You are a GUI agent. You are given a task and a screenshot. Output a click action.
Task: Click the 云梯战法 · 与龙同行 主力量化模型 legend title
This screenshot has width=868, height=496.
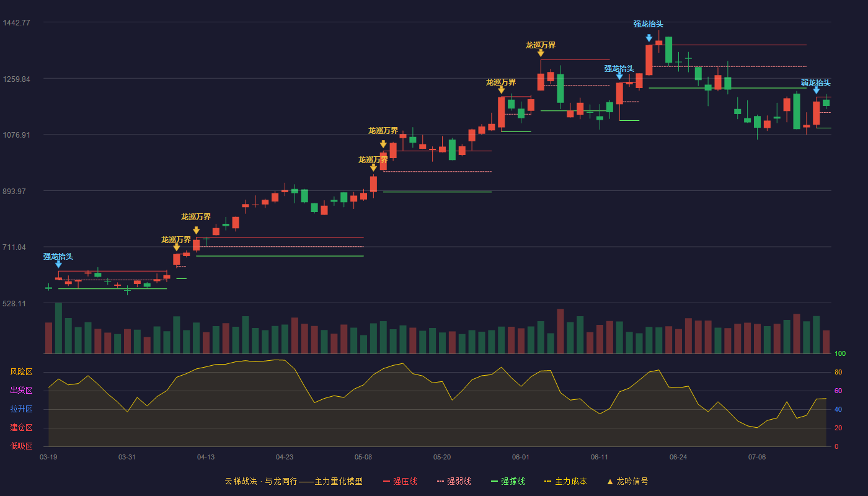click(x=293, y=481)
